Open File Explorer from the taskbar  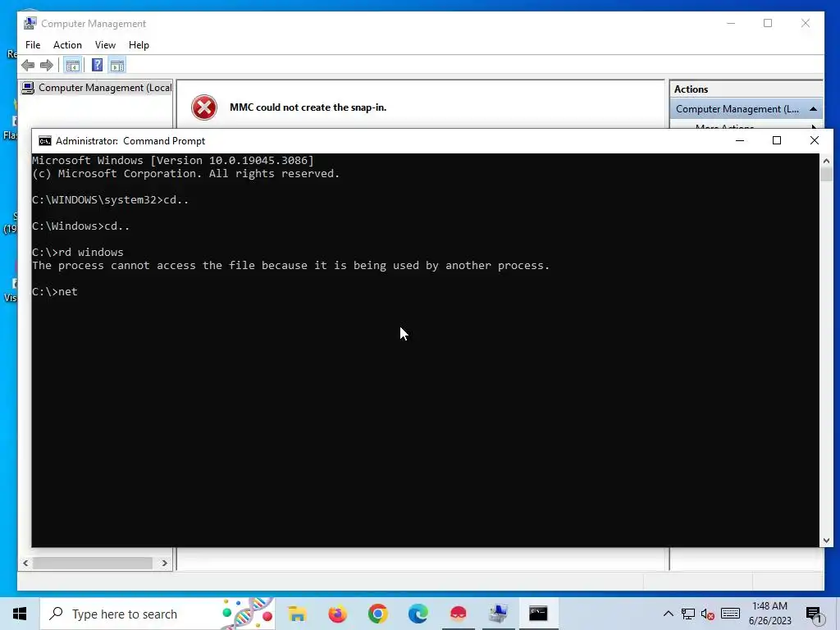click(297, 614)
